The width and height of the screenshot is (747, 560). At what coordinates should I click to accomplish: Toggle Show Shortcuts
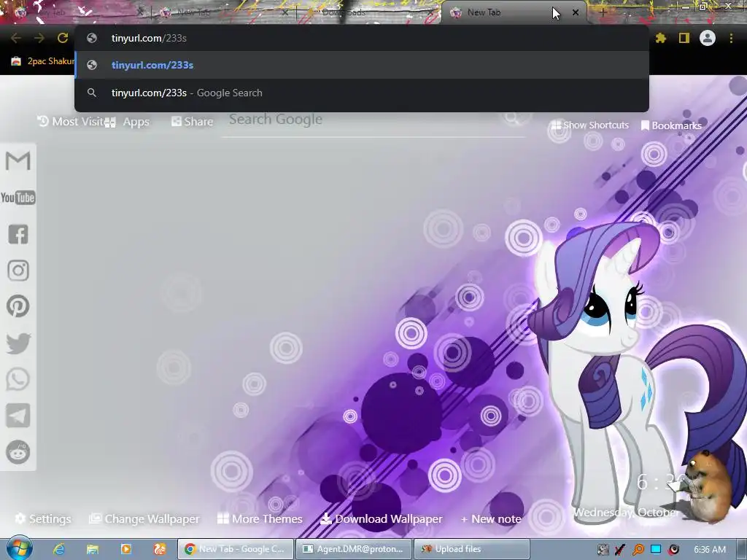(589, 125)
